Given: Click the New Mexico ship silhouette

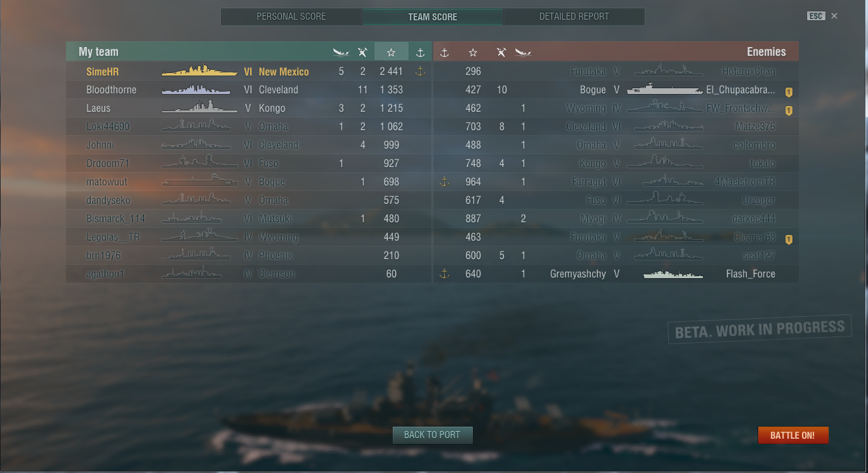Looking at the screenshot, I should click(x=200, y=71).
